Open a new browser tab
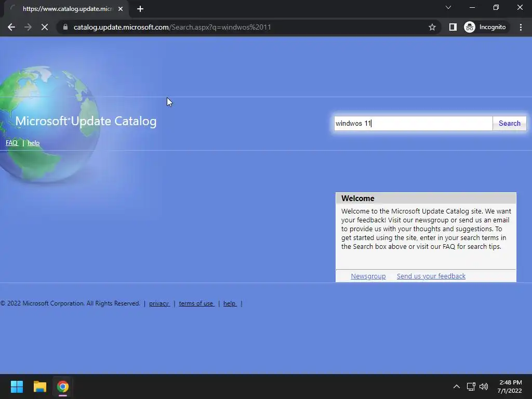The width and height of the screenshot is (532, 399). [x=140, y=9]
